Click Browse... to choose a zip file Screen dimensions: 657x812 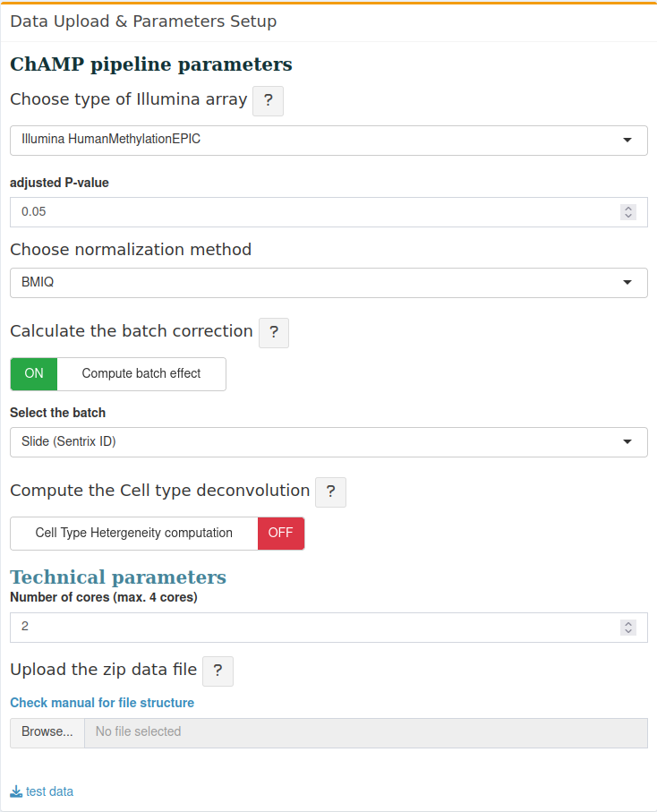(x=47, y=732)
